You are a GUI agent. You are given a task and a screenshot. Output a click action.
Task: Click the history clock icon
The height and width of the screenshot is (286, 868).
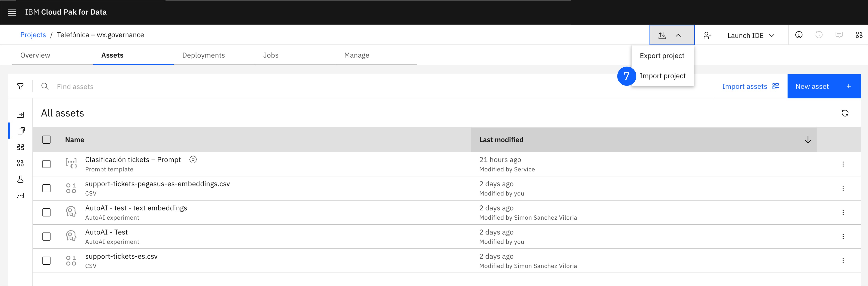coord(819,35)
